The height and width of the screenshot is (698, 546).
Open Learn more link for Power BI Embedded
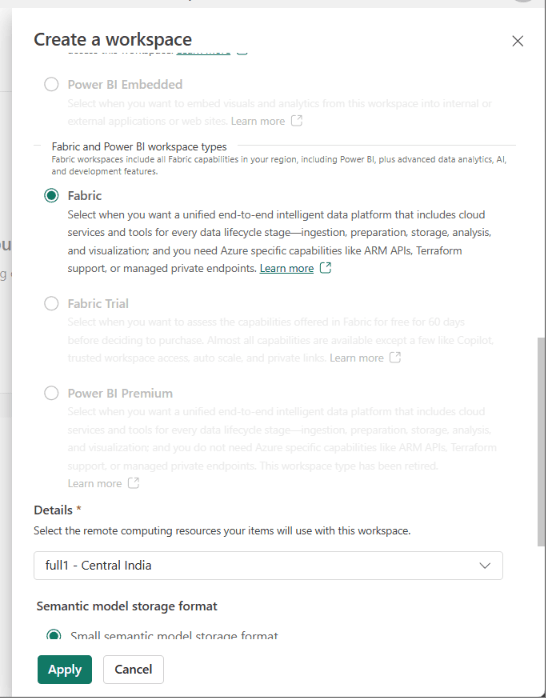(258, 121)
